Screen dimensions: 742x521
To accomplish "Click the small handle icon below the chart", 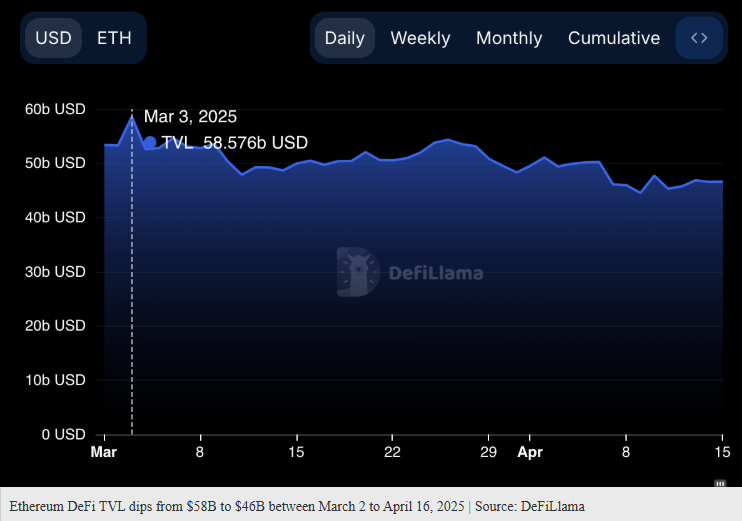I will pyautogui.click(x=720, y=483).
